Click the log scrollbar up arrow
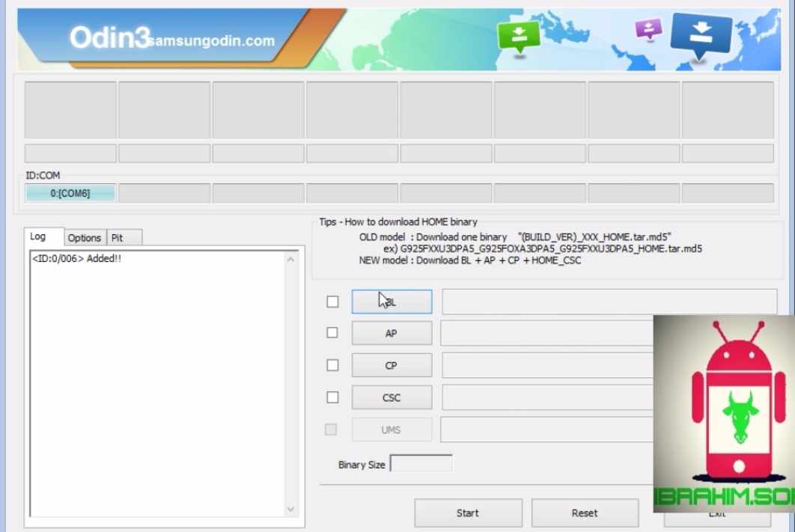795x532 pixels. (290, 260)
